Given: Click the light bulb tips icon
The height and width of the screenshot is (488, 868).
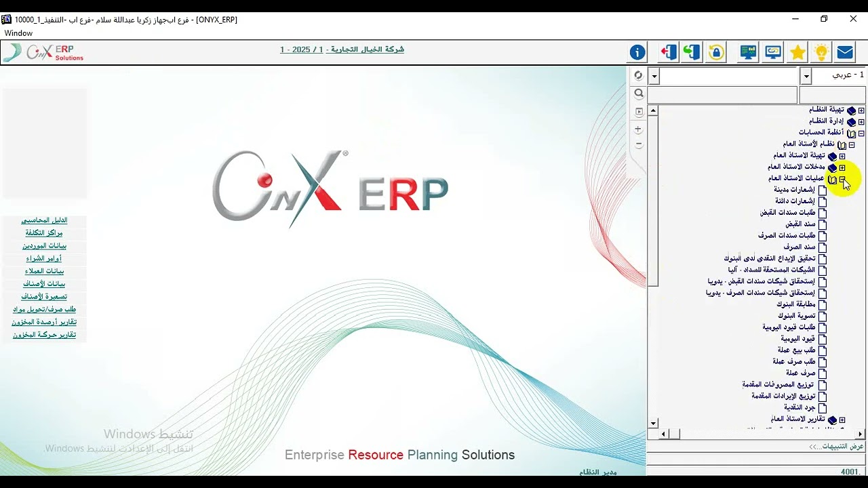Looking at the screenshot, I should tap(821, 52).
